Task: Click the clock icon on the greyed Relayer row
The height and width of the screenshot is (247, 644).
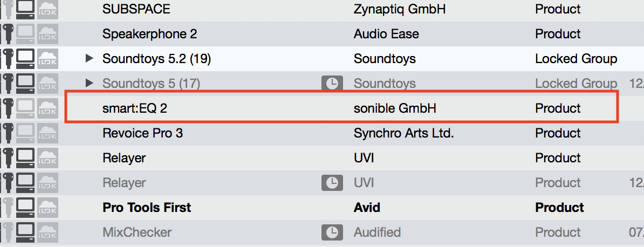Action: [332, 183]
